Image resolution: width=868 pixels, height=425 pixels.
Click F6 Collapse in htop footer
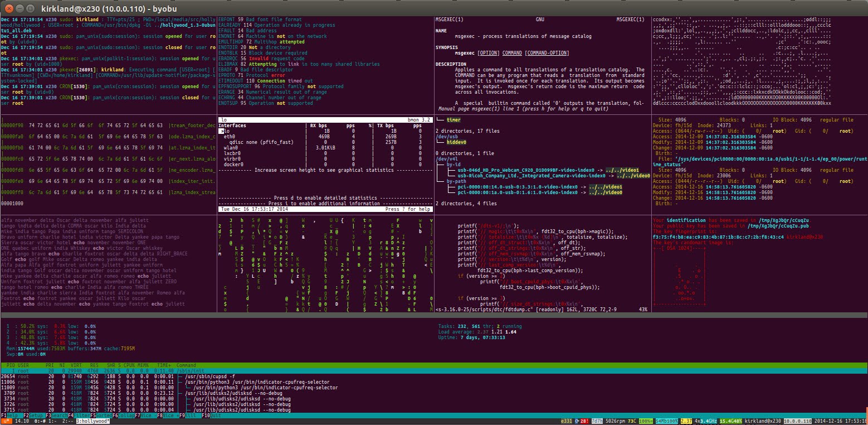(123, 415)
